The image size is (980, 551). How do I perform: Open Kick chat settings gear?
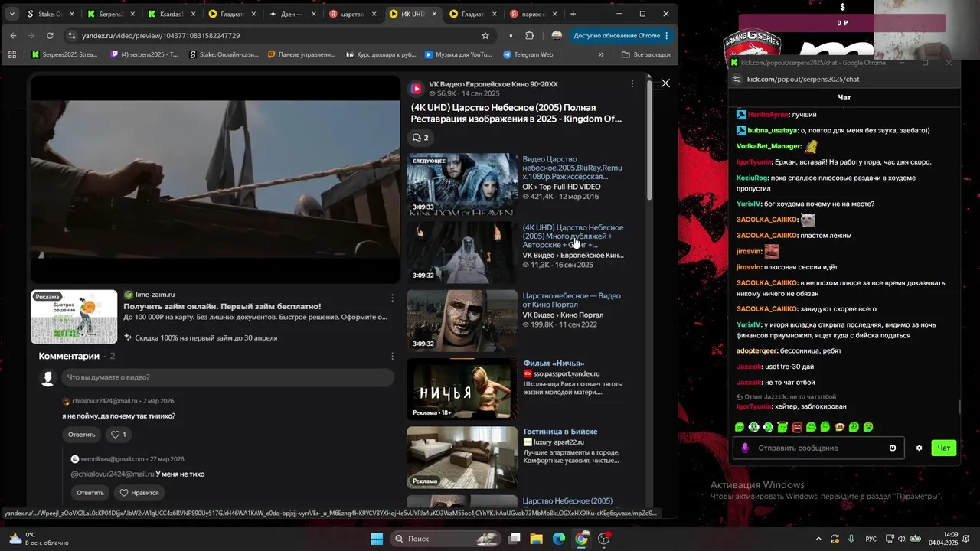point(920,448)
